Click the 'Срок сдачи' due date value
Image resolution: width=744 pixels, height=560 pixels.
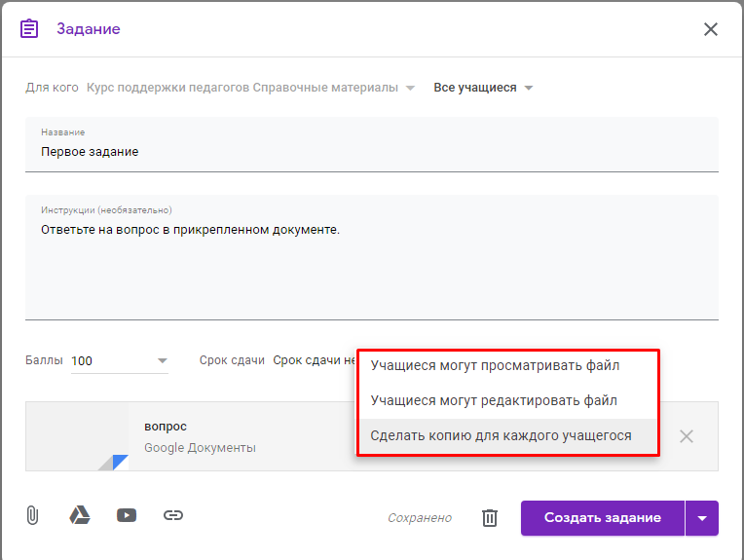coord(315,360)
